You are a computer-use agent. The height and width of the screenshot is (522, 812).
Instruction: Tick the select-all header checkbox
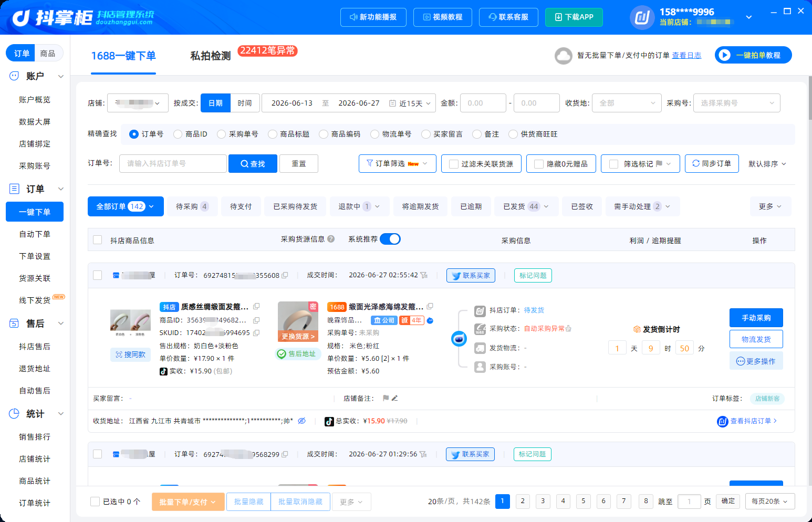(x=97, y=240)
